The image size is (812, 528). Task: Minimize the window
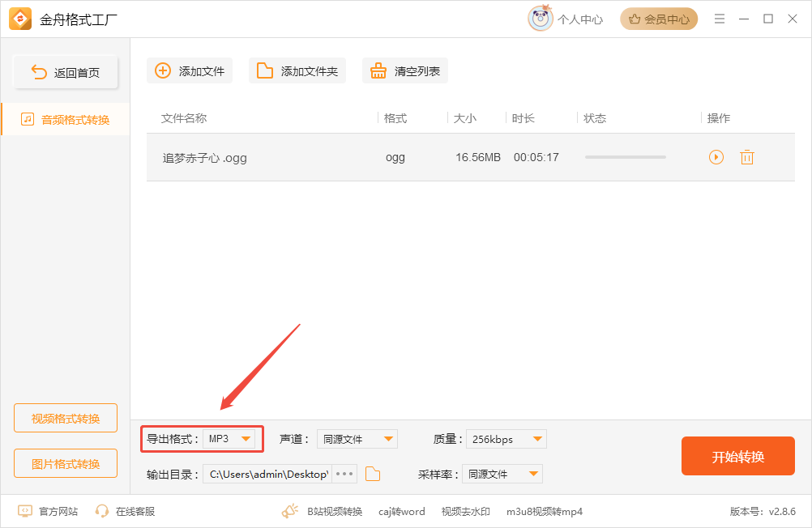click(744, 19)
